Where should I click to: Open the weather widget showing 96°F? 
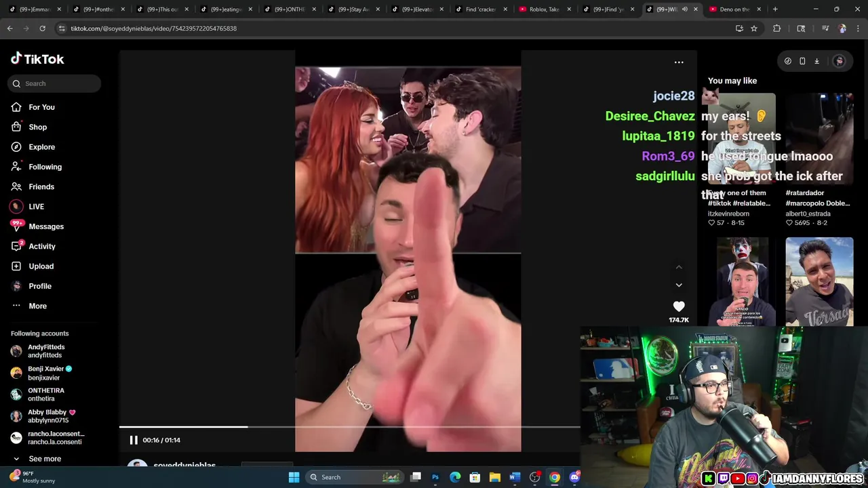click(33, 477)
